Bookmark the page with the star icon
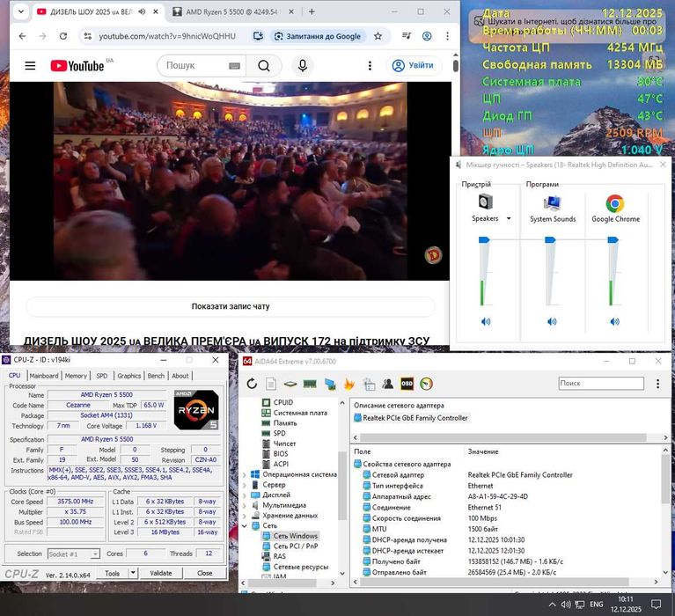Viewport: 675px width, 616px height. coord(378,36)
